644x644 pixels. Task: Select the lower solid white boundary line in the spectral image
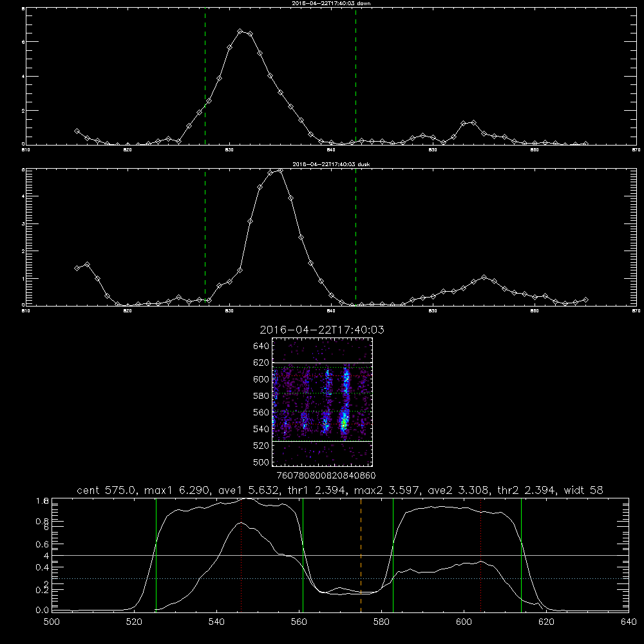[x=323, y=441]
